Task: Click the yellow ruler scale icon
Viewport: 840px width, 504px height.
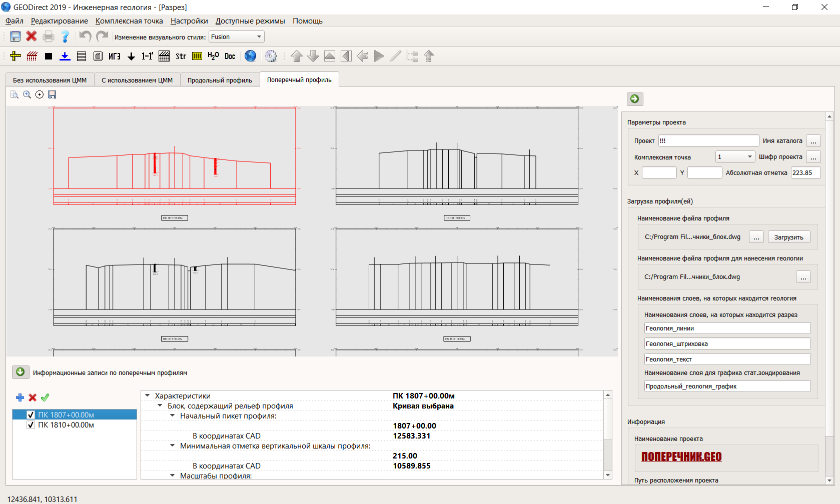Action: [197, 56]
